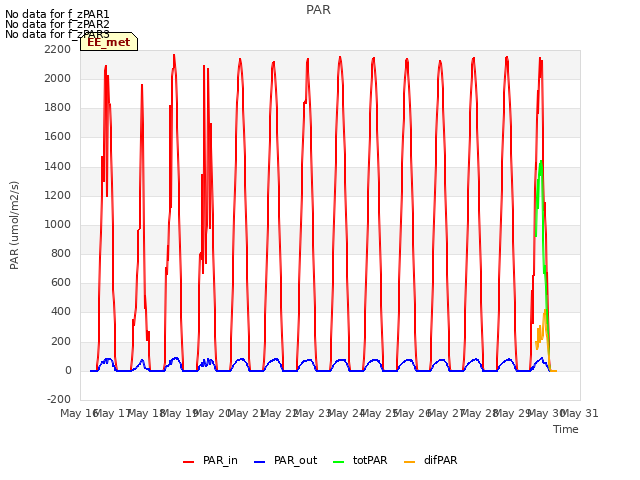Click the 2200 y-axis tick label
This screenshot has width=640, height=480.
[58, 49]
